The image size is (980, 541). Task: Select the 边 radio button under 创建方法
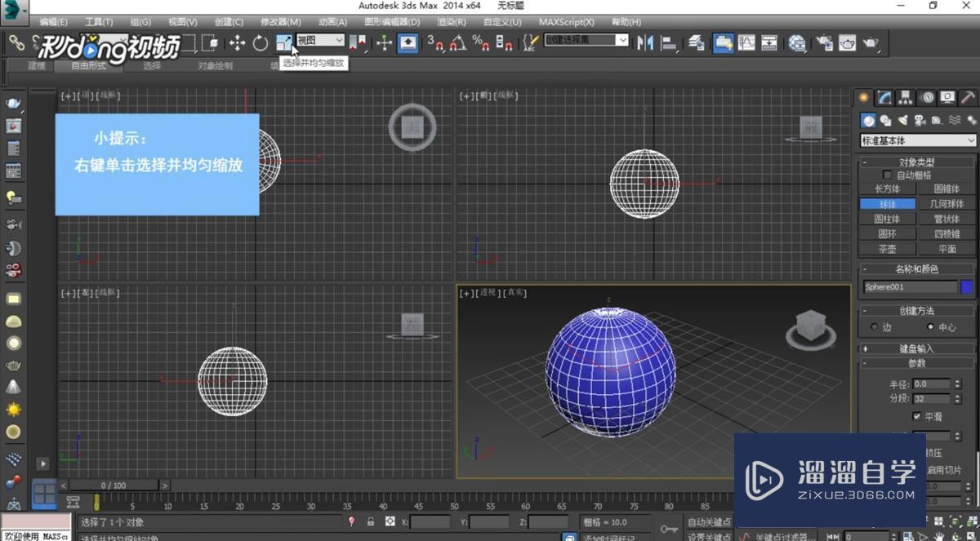click(x=874, y=326)
